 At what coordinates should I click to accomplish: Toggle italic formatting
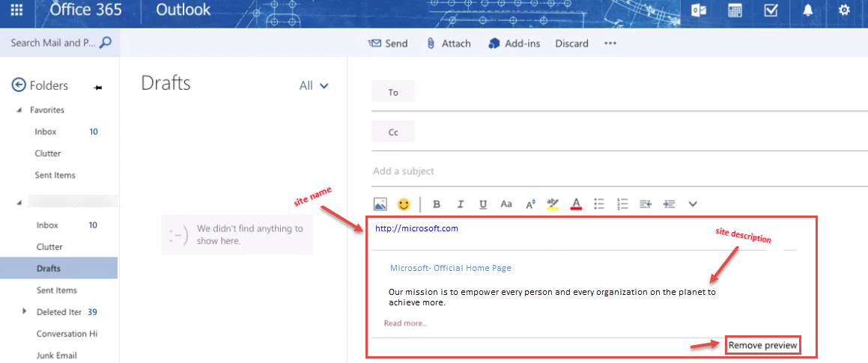click(460, 204)
